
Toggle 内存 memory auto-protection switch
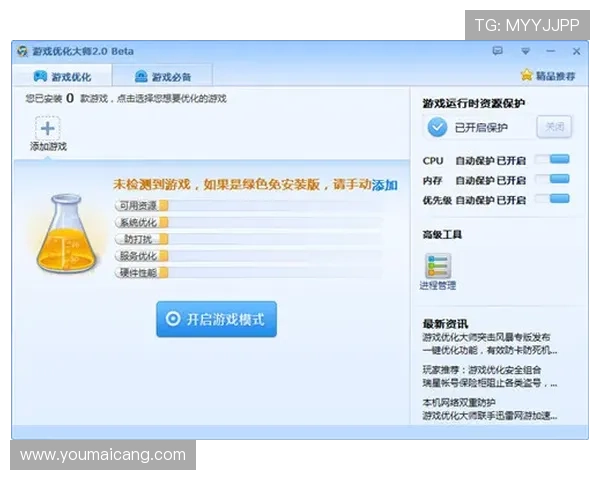tap(552, 179)
